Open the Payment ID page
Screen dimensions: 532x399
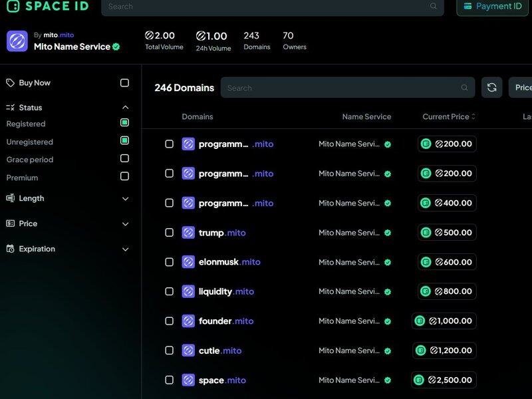pyautogui.click(x=492, y=7)
